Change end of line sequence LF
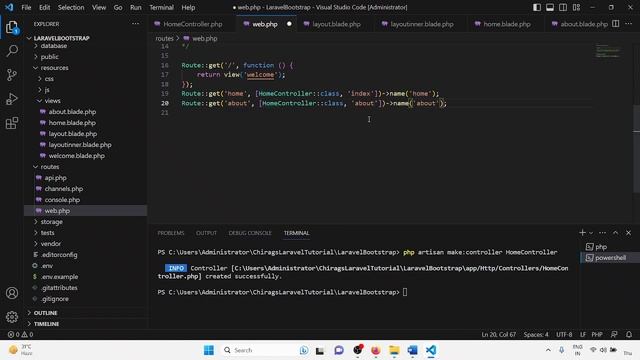The image size is (640, 360). pyautogui.click(x=582, y=335)
